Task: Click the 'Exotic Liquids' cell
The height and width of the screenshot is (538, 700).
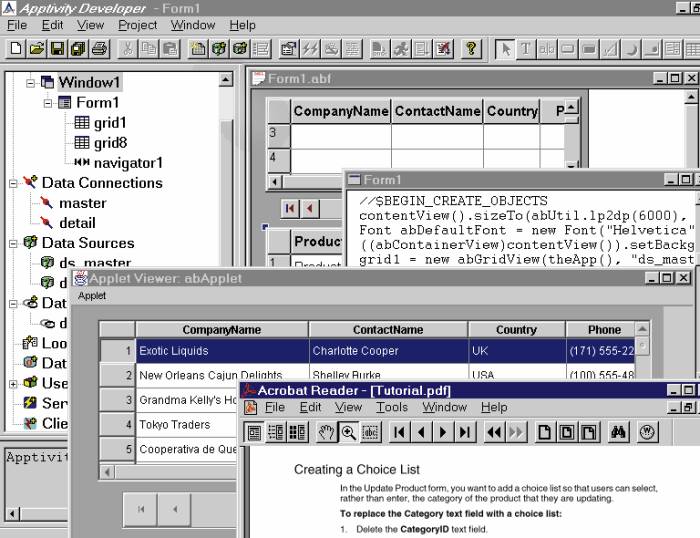Action: point(222,351)
